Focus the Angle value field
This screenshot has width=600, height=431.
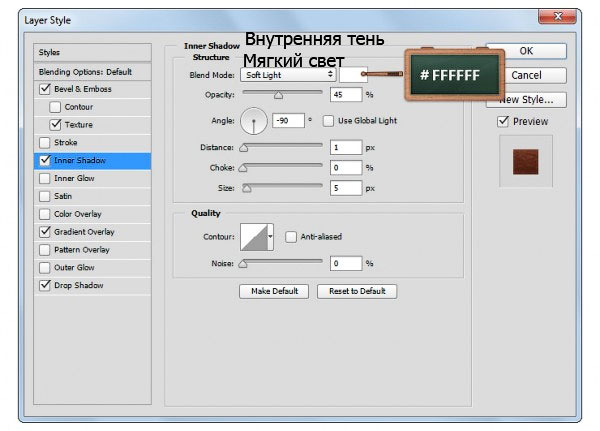pos(288,121)
